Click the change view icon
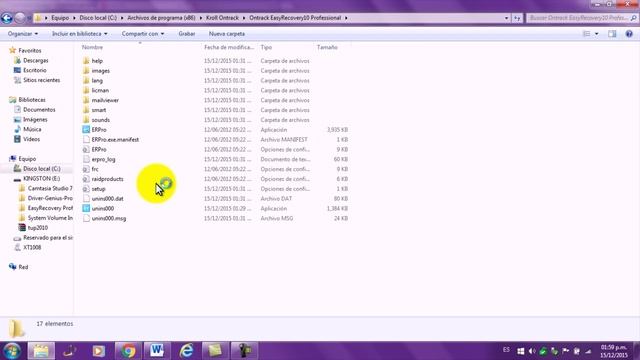The width and height of the screenshot is (640, 360). 587,34
